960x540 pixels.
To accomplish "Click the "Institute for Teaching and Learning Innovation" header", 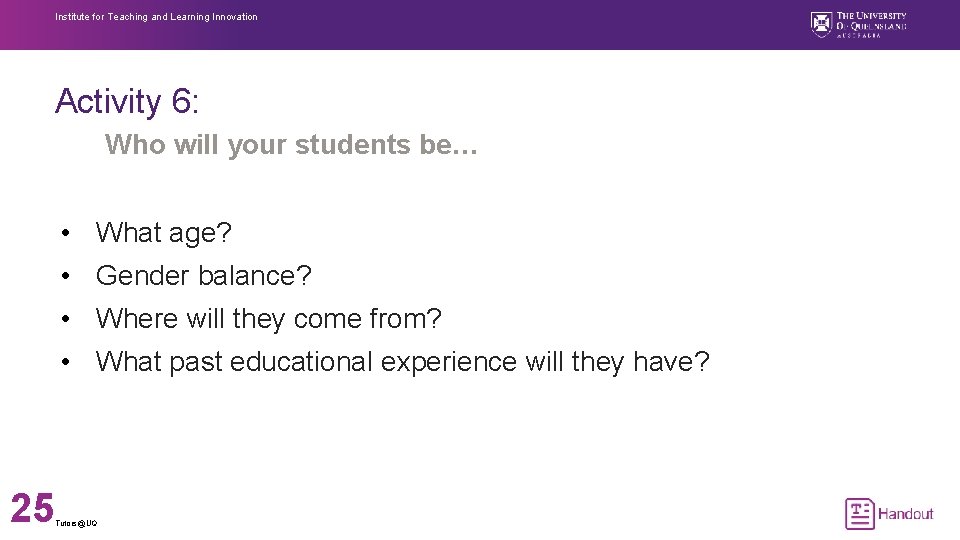I will pos(156,17).
